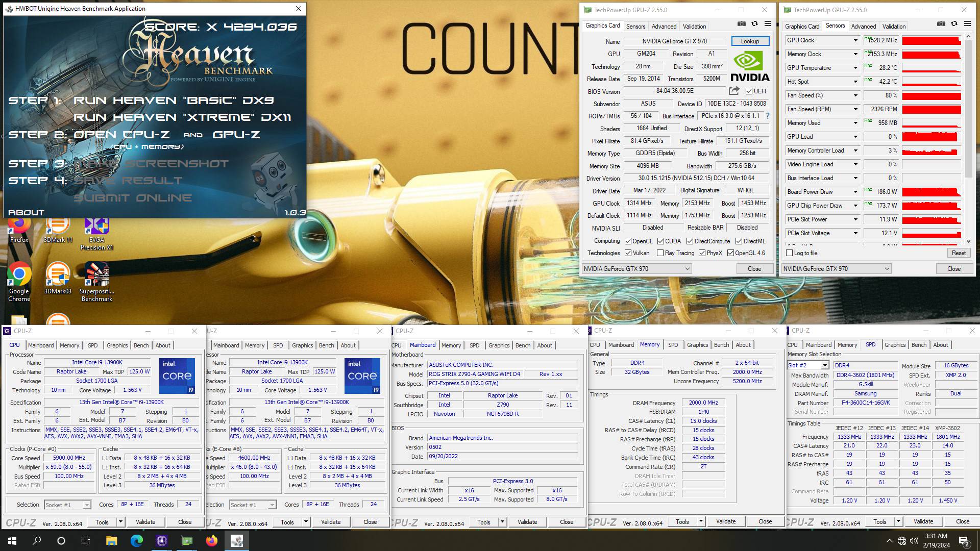Open Bench tab in first CPU-Z window
The image size is (980, 551).
pyautogui.click(x=141, y=345)
